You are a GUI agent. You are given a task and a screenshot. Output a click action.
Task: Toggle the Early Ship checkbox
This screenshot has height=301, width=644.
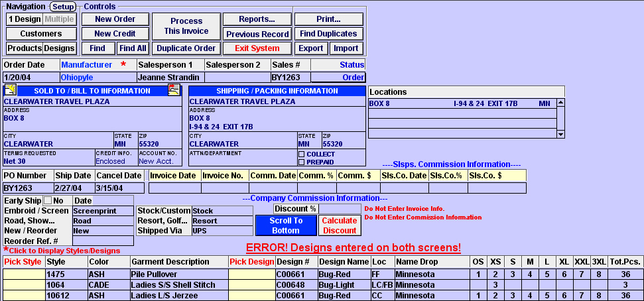(x=48, y=201)
